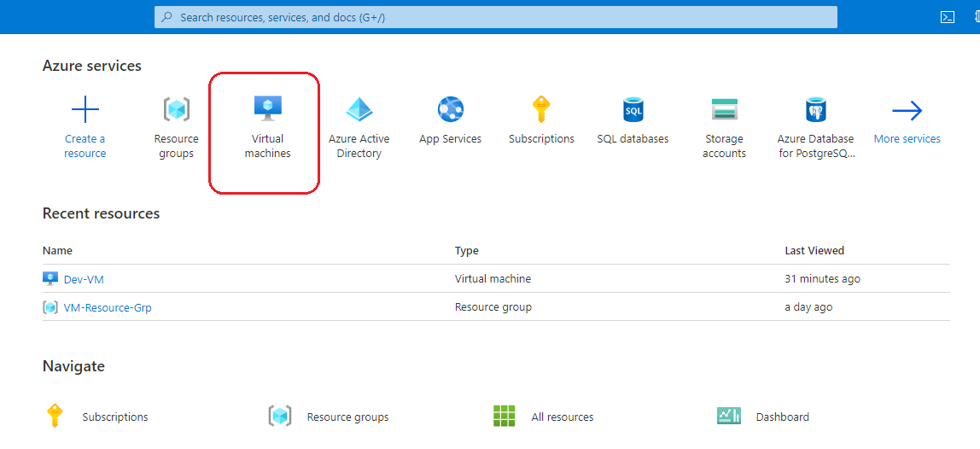Click the More services link text
The image size is (980, 449).
point(907,139)
